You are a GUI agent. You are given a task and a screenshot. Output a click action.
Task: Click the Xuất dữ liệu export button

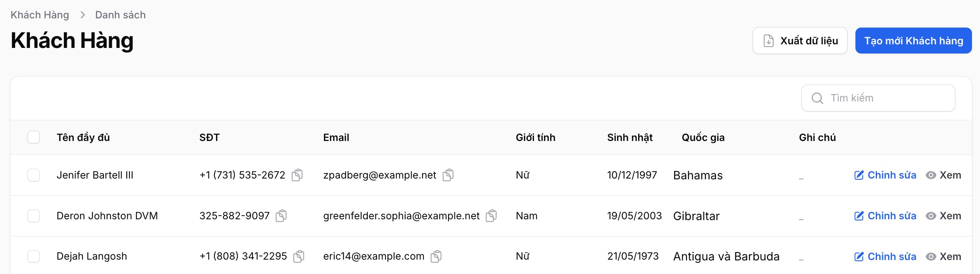(x=800, y=41)
